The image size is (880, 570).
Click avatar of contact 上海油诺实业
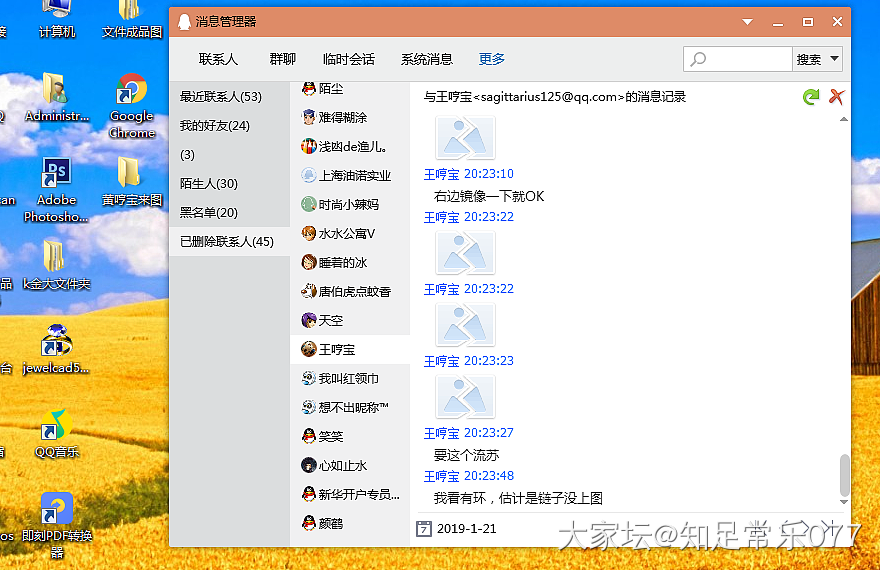click(x=309, y=175)
